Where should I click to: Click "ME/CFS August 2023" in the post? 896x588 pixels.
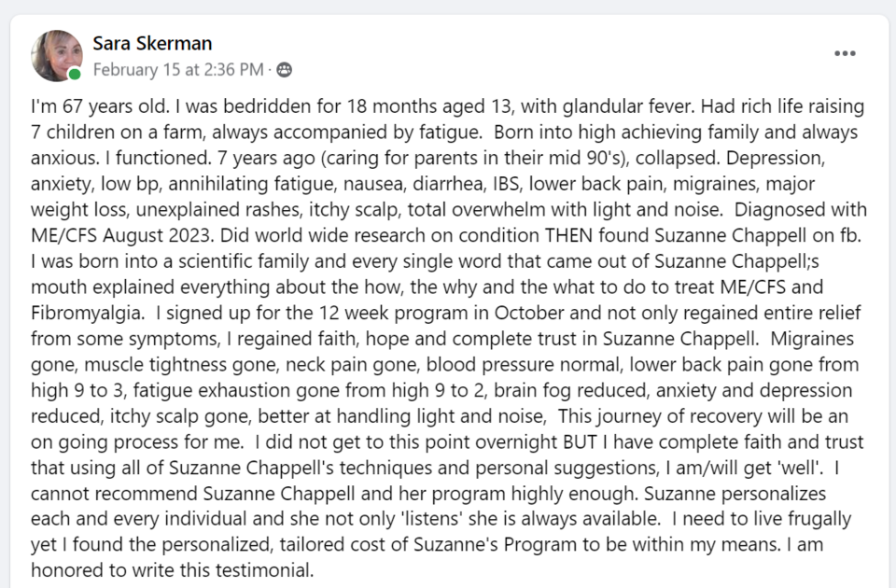[123, 235]
